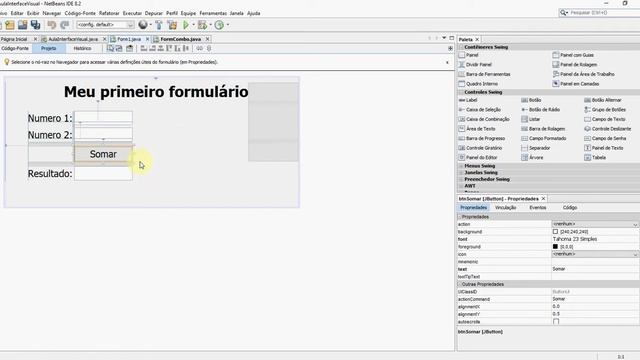Click the Resultado text field
The width and height of the screenshot is (640, 360).
tap(103, 173)
